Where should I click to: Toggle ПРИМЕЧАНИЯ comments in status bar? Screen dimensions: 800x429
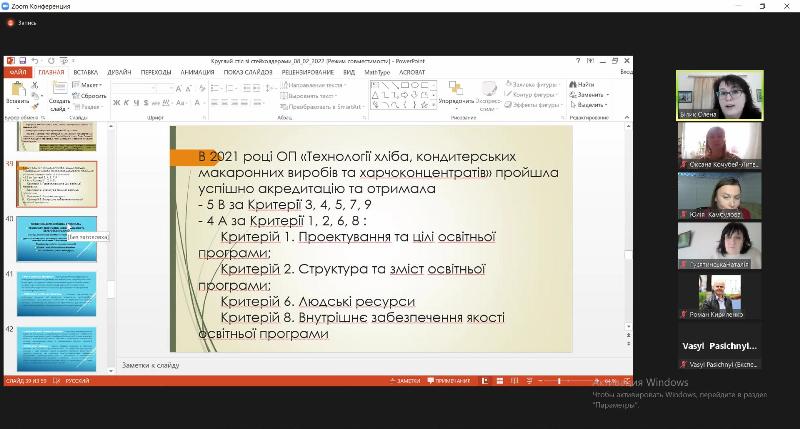click(x=448, y=381)
